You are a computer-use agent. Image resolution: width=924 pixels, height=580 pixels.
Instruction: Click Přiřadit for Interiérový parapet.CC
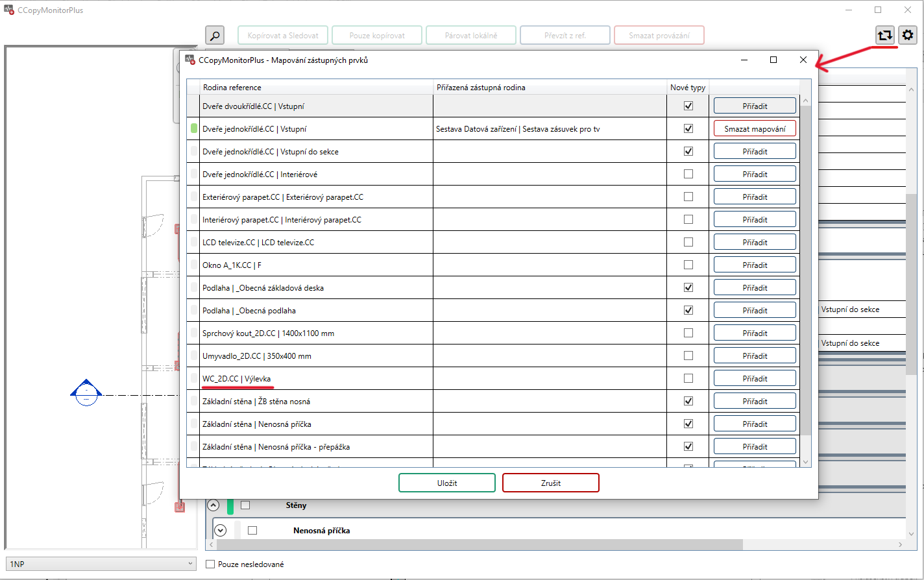click(755, 219)
